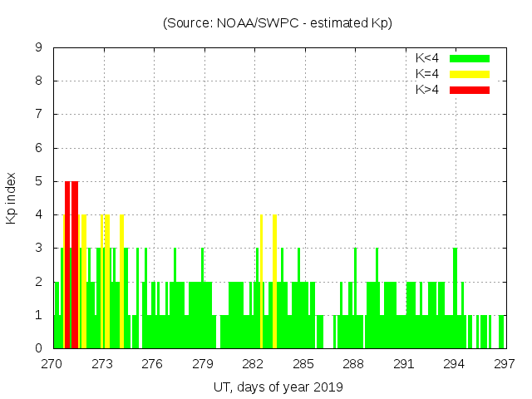Click the 9 tick label on y-axis
Image resolution: width=532 pixels, height=399 pixels.
click(39, 48)
